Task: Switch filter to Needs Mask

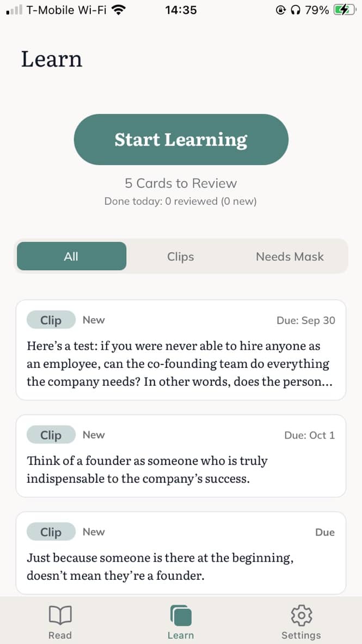Action: (x=290, y=256)
